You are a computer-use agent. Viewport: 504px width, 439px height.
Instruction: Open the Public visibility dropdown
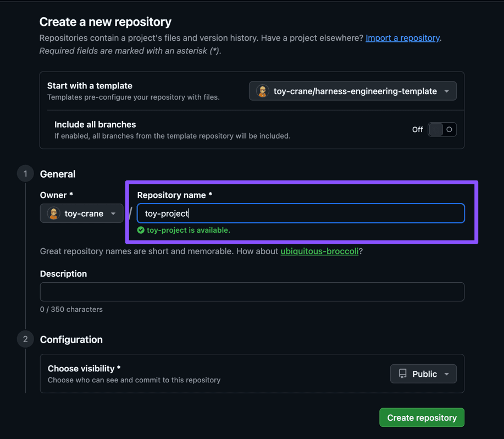click(423, 374)
